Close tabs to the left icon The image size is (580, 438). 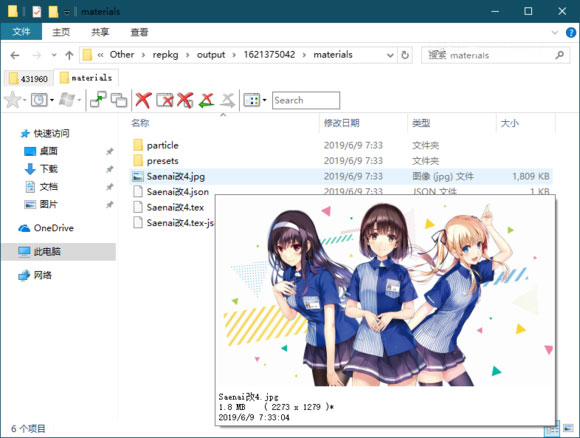point(206,100)
